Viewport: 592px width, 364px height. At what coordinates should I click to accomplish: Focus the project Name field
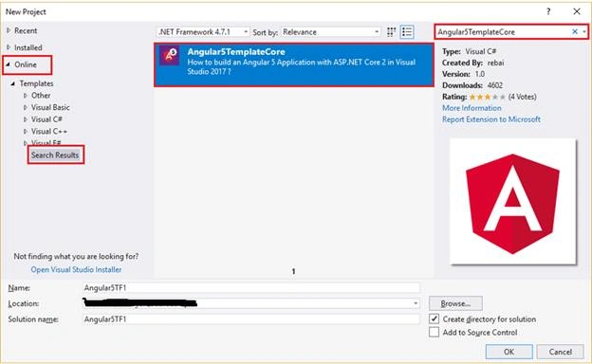251,288
